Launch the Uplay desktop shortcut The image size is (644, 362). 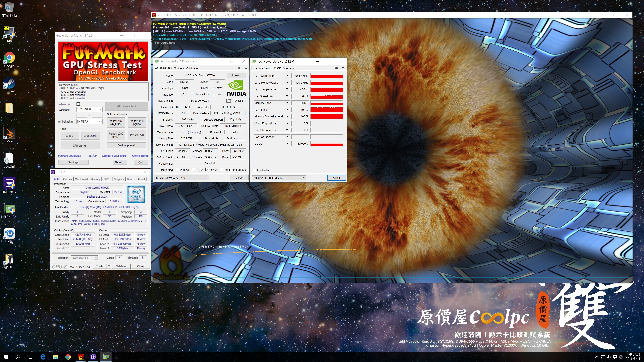point(9,236)
